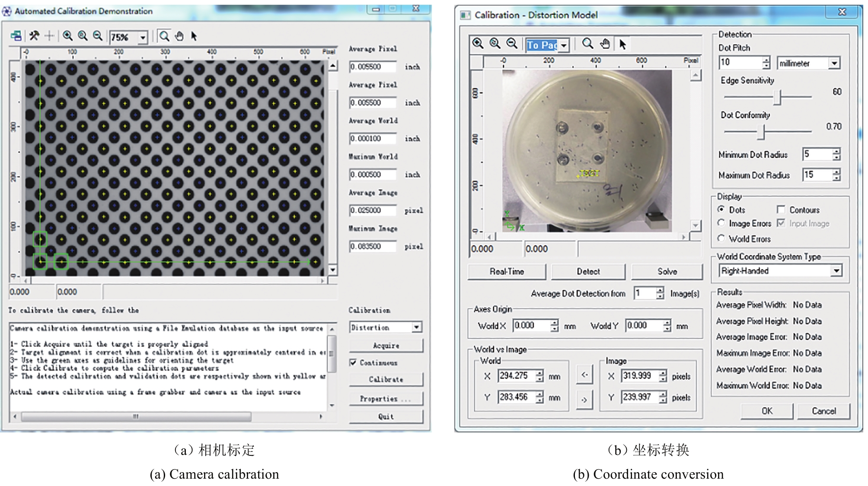Open the Distortion calibration type dropdown
The width and height of the screenshot is (868, 486).
coord(416,327)
